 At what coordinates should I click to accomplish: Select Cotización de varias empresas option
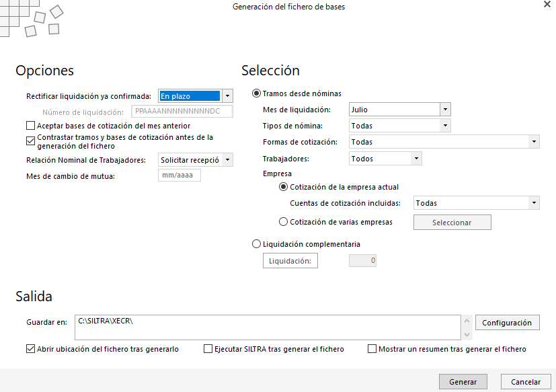pos(283,222)
